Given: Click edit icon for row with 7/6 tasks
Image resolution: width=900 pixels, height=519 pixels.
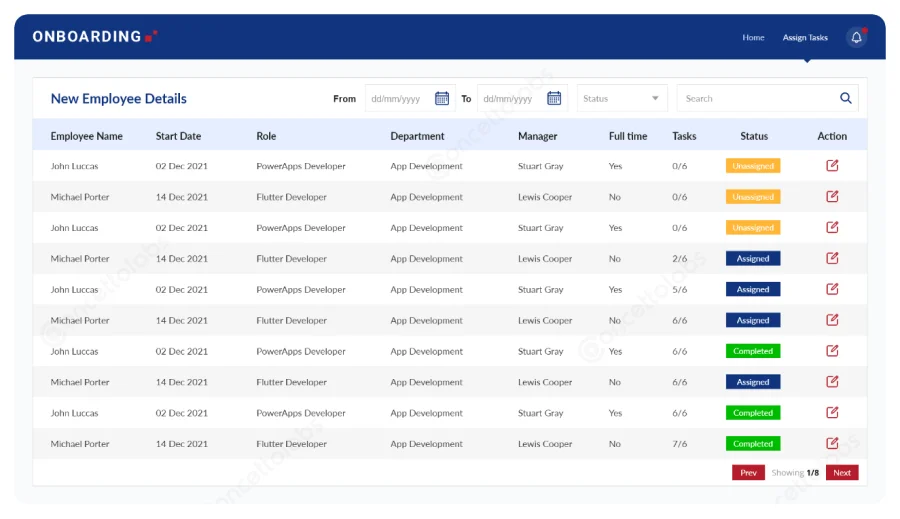Looking at the screenshot, I should 832,443.
